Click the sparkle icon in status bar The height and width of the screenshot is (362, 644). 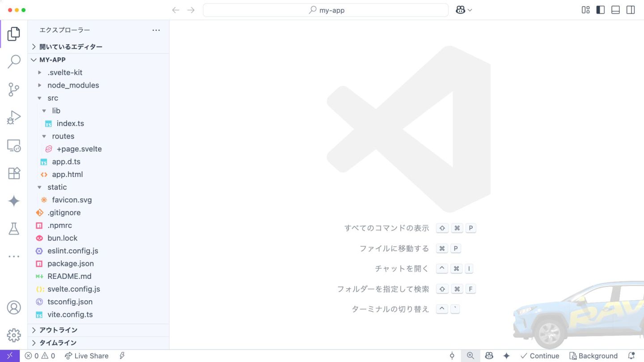506,356
